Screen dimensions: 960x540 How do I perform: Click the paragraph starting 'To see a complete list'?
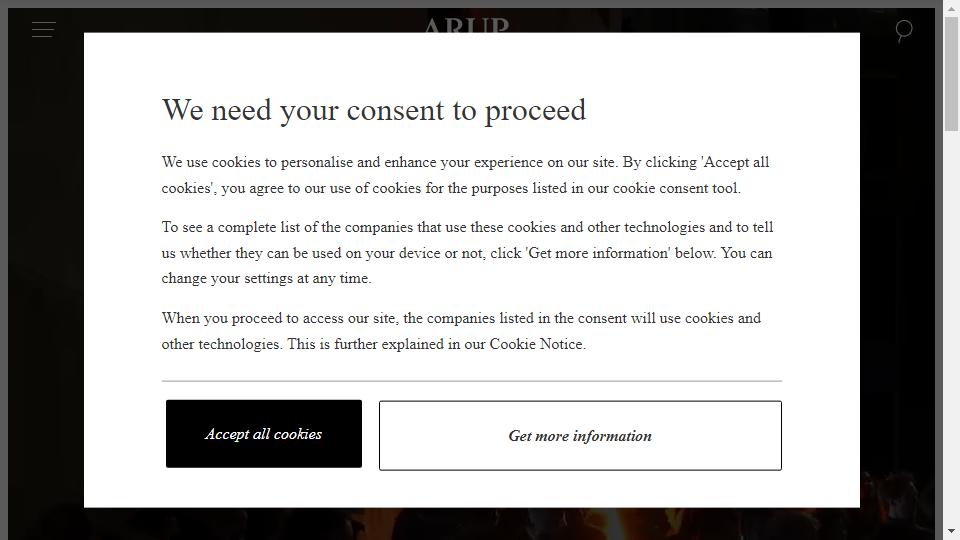[x=468, y=253]
